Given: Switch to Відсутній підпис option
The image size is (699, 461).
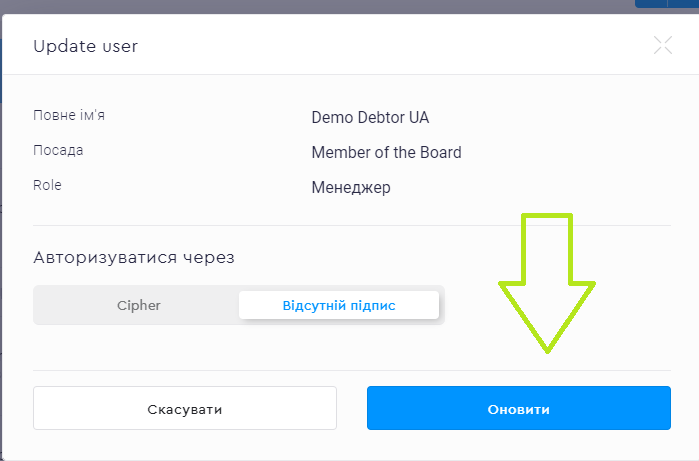Looking at the screenshot, I should pos(338,305).
